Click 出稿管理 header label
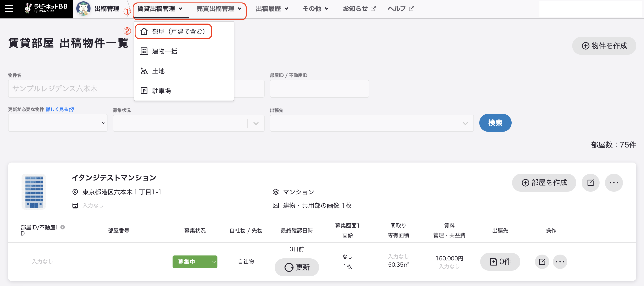644x286 pixels. pyautogui.click(x=107, y=9)
